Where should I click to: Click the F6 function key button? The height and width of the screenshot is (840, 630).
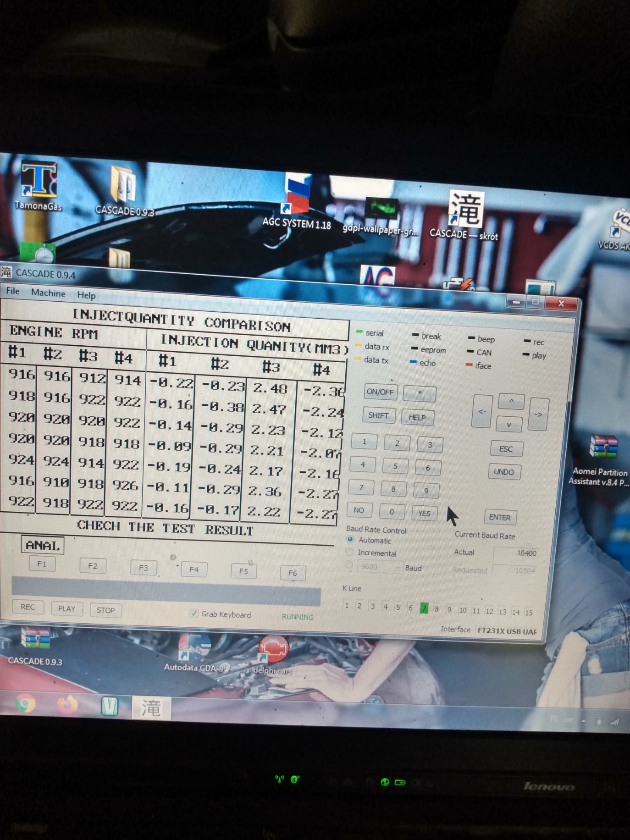coord(293,573)
